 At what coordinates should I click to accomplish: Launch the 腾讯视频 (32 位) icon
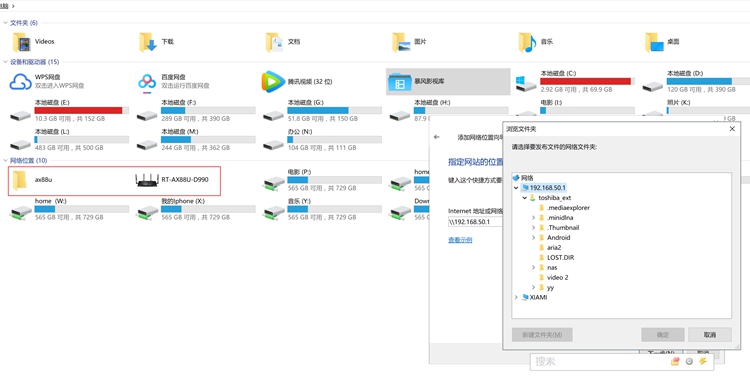(273, 82)
